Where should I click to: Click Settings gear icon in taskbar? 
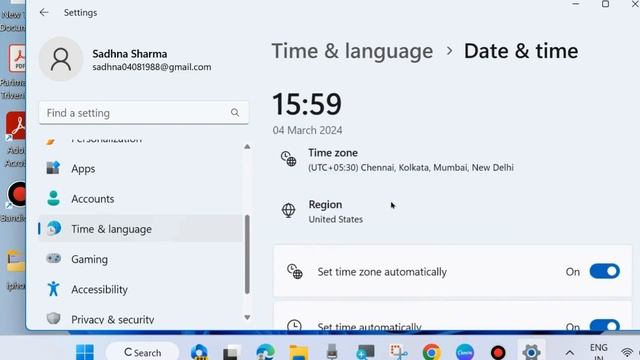coord(531,352)
